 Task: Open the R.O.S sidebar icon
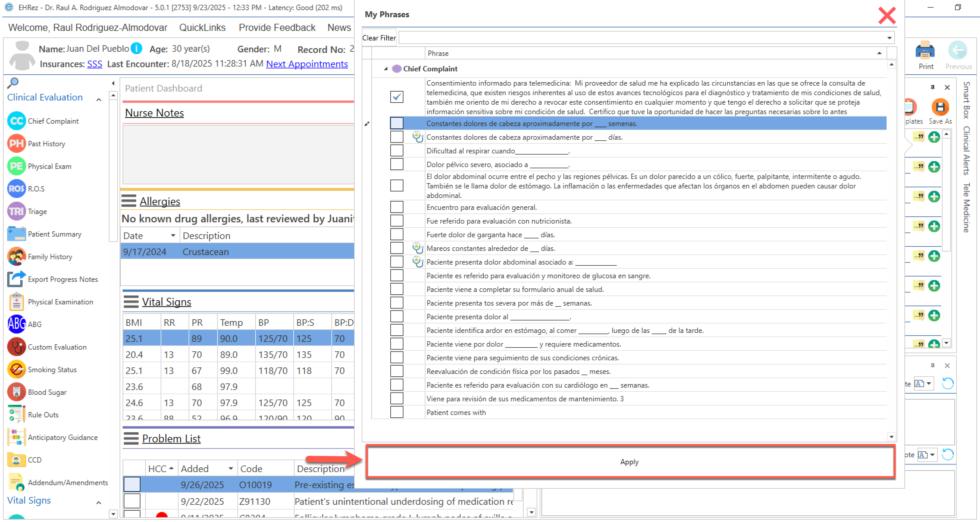coord(16,188)
